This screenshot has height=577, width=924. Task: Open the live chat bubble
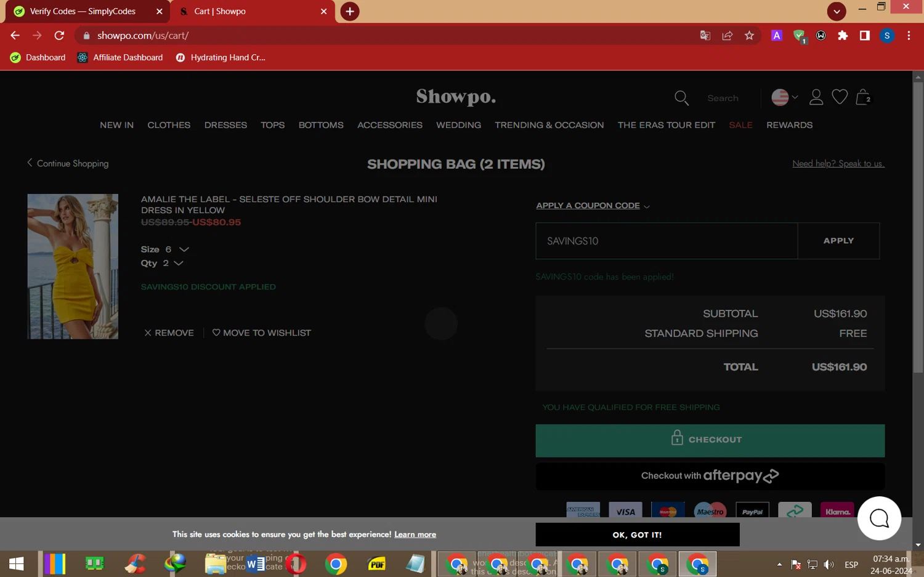(879, 518)
